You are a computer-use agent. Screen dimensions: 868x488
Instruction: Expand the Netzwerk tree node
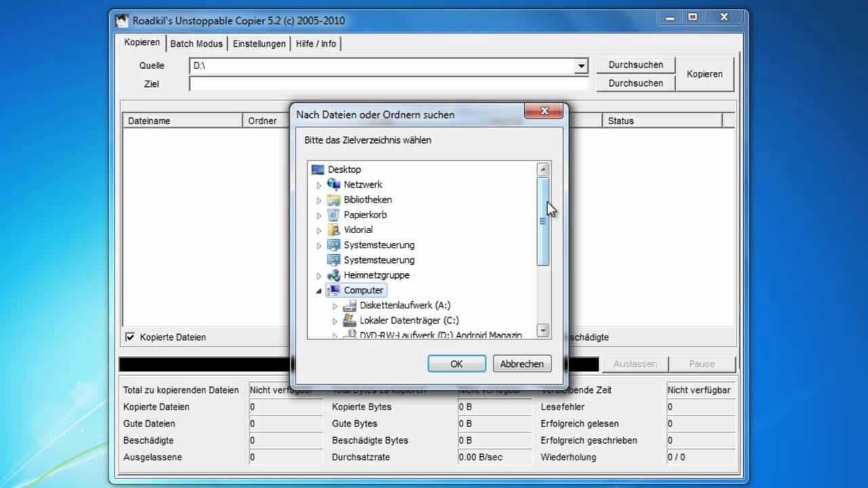point(319,185)
